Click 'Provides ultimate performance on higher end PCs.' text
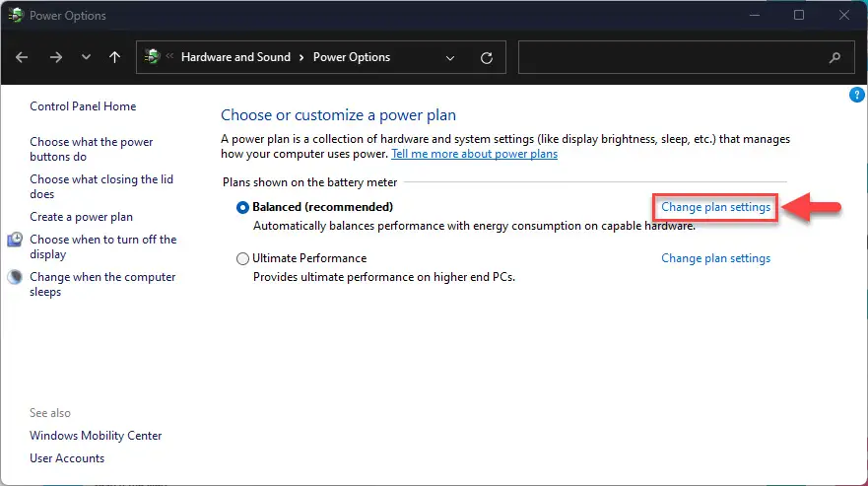 coord(384,277)
